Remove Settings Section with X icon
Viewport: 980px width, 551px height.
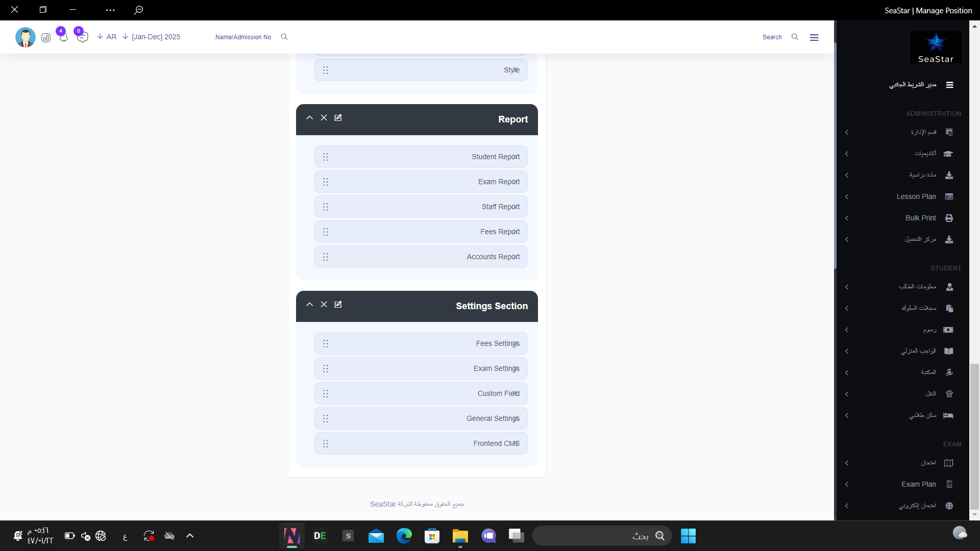tap(324, 305)
